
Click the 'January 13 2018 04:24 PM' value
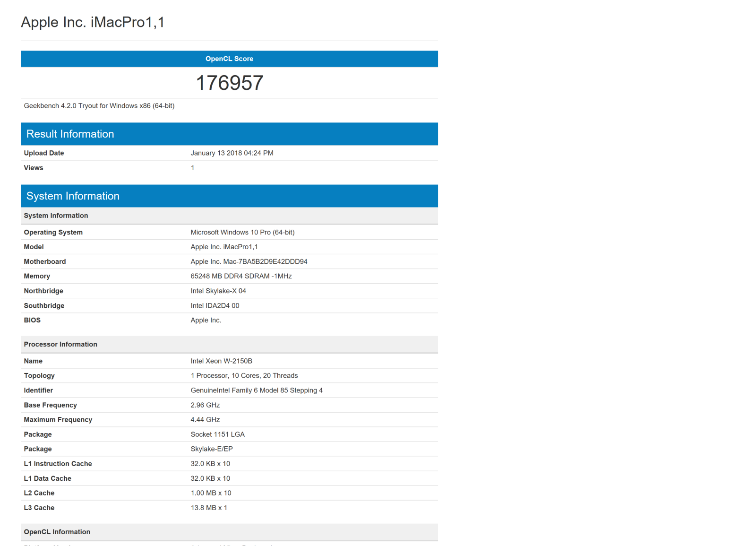click(232, 153)
